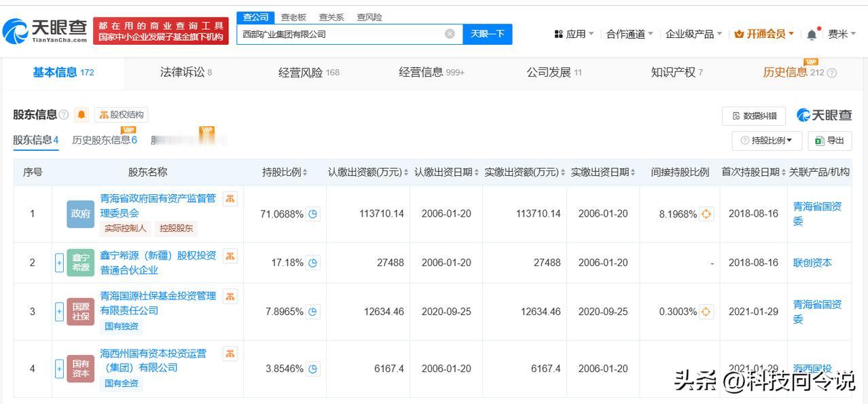Click the 国源社保 shareholder logo
The image size is (868, 404).
point(80,312)
